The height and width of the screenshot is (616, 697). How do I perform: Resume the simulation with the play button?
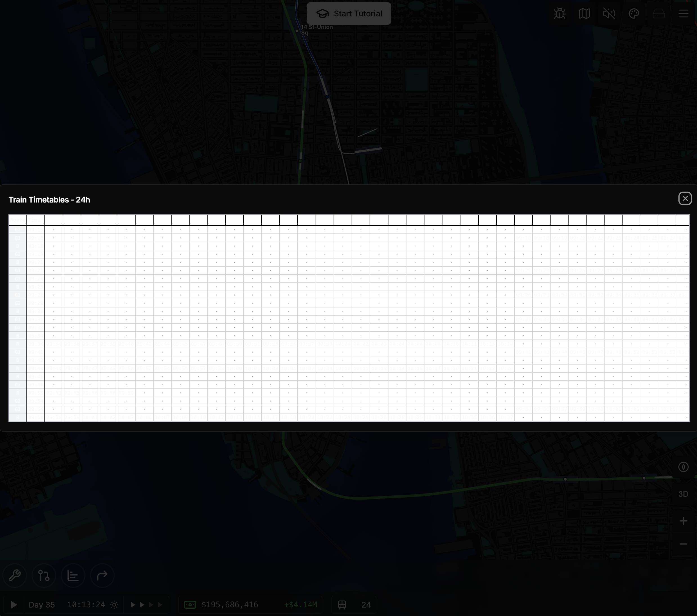(x=14, y=604)
